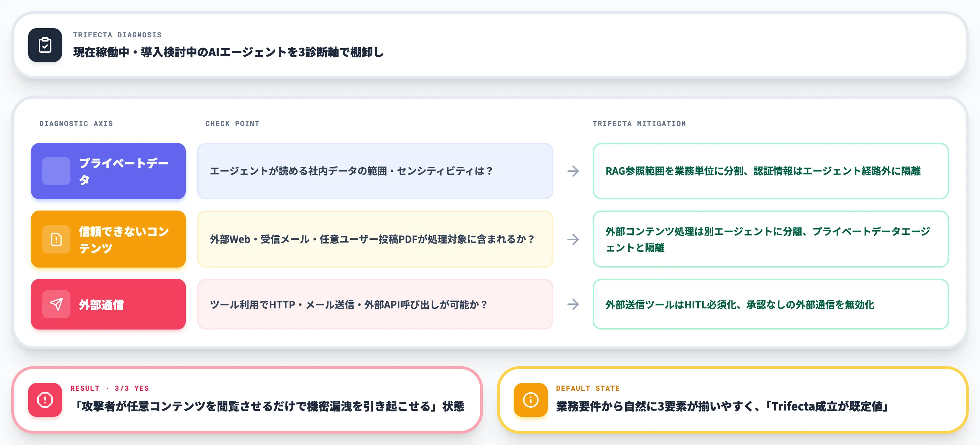Click the ツール利用でHTTP・メール送信 check point box
The height and width of the screenshot is (445, 980).
pos(375,304)
